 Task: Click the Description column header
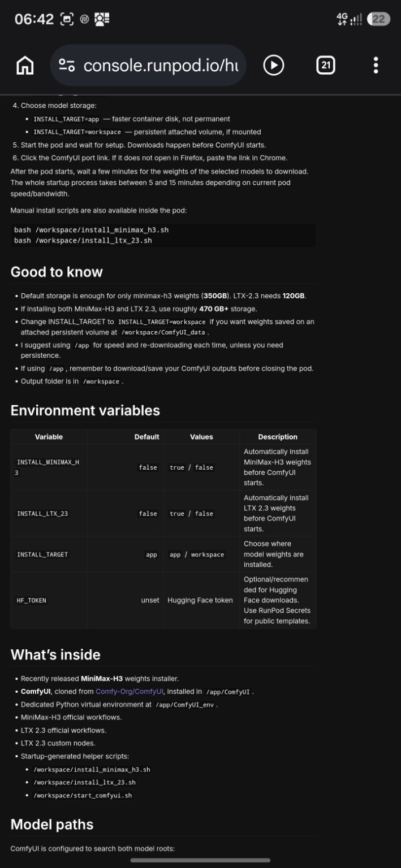[278, 437]
